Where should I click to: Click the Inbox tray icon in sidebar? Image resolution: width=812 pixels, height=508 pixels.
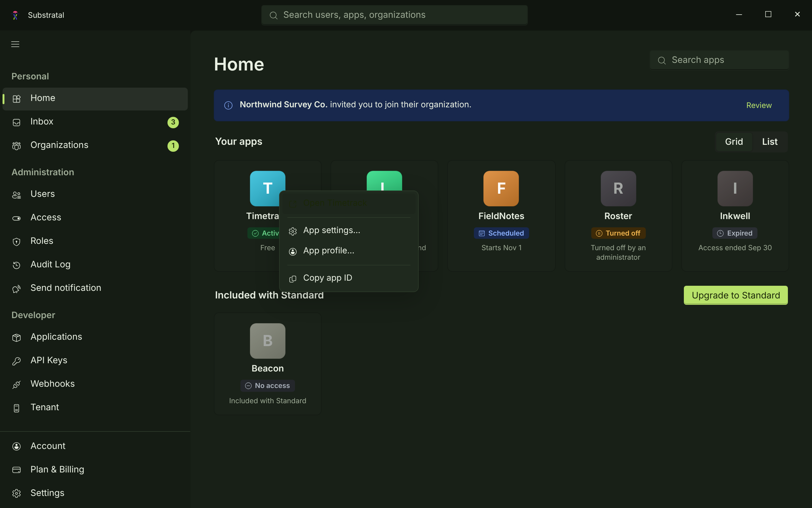coord(16,122)
